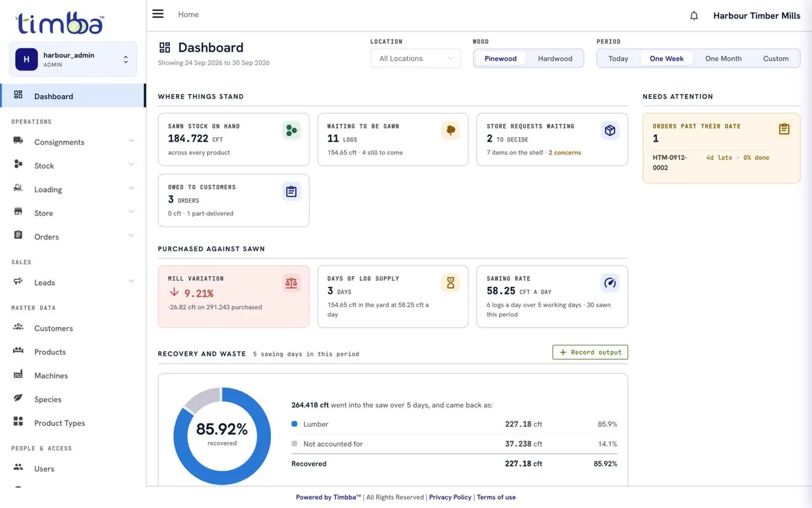Image resolution: width=812 pixels, height=508 pixels.
Task: Click the Store shop icon
Action: click(18, 212)
